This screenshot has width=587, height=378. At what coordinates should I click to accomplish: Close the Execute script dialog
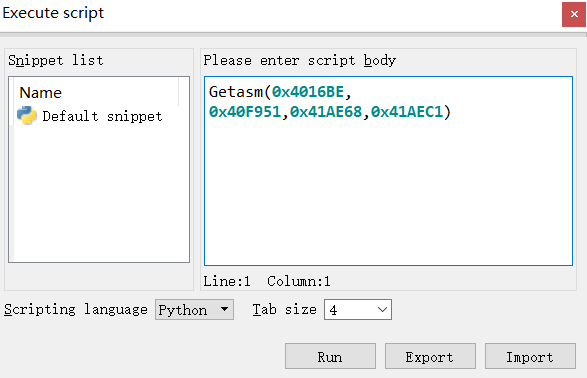pos(574,14)
